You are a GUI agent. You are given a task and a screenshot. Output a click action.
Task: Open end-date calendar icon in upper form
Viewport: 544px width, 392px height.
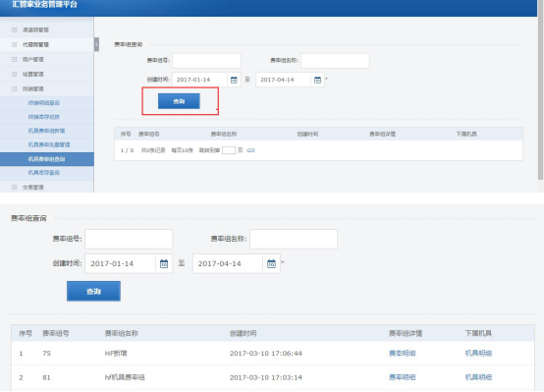317,80
